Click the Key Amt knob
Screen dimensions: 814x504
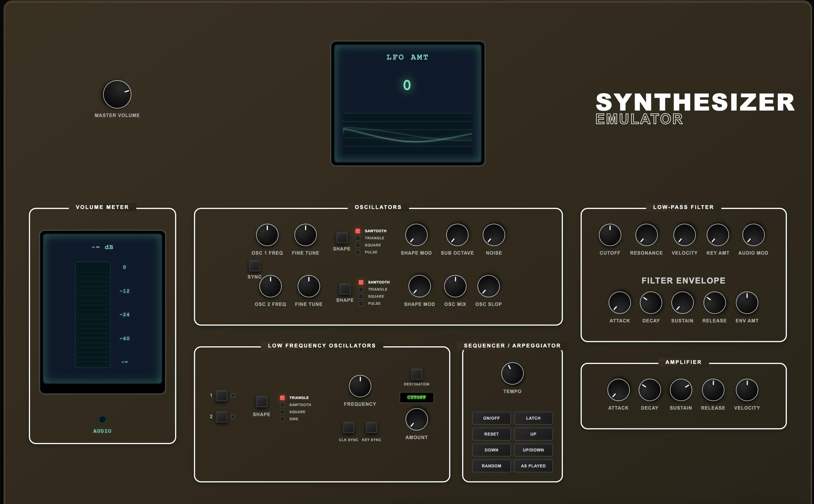coord(718,235)
